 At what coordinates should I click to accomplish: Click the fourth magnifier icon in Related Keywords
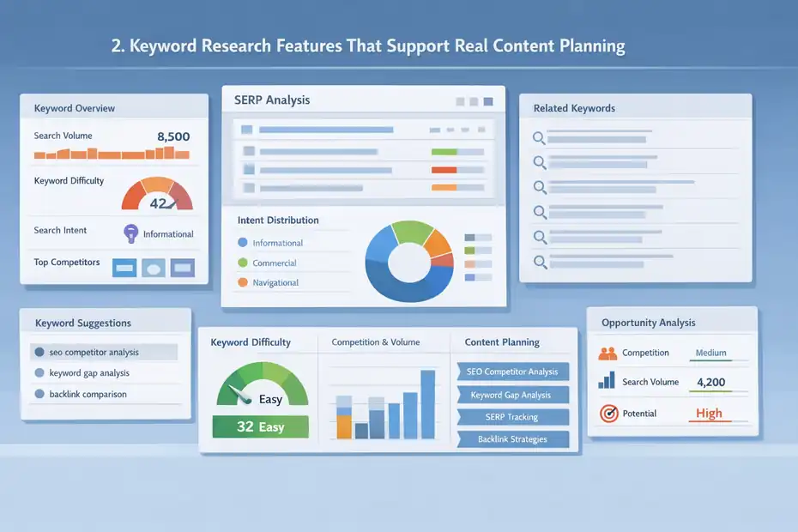[540, 211]
